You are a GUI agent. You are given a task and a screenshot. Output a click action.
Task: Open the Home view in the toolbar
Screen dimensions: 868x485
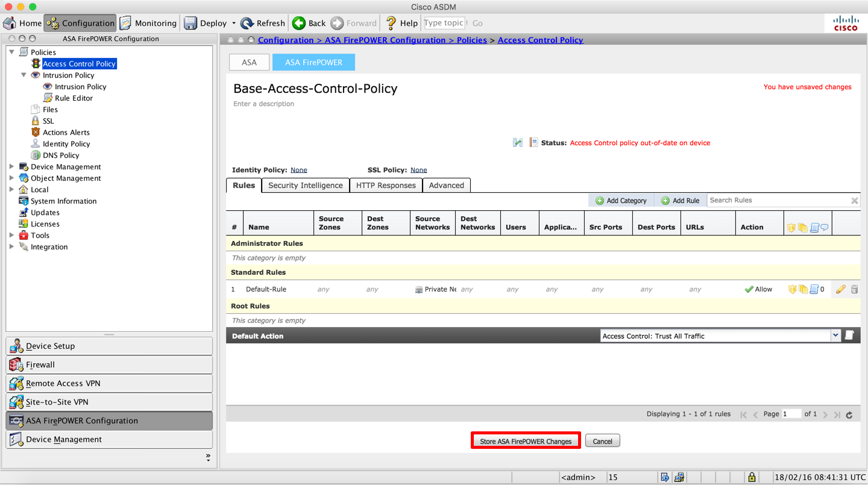[23, 23]
